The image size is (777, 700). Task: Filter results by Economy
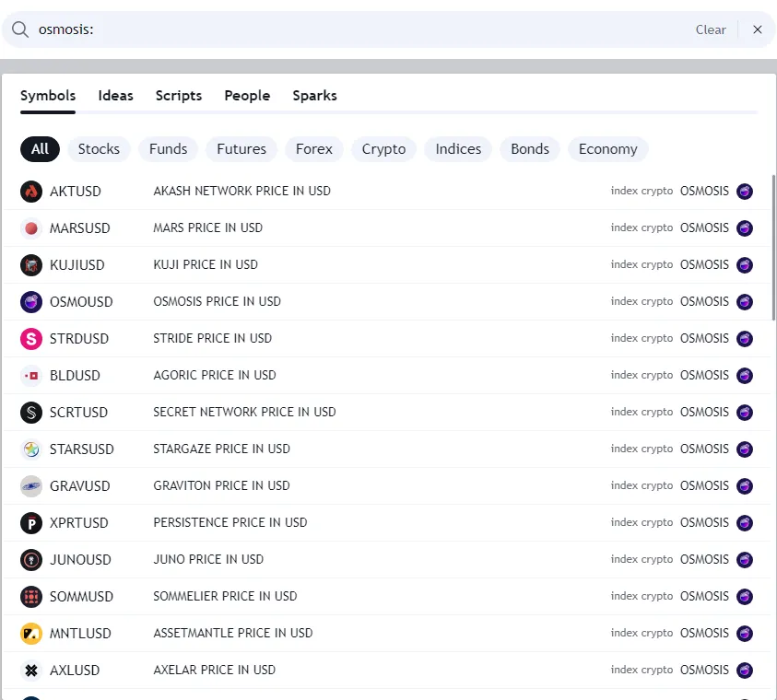(x=608, y=149)
